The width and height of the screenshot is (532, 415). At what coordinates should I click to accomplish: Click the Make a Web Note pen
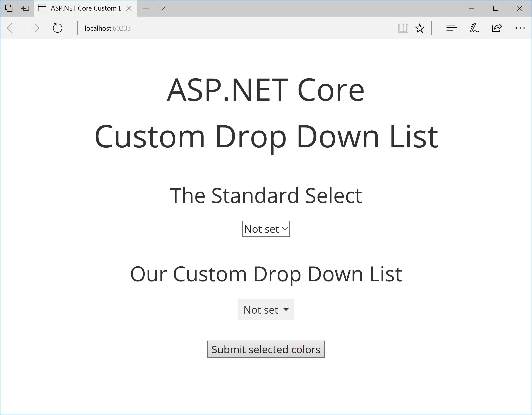pos(474,28)
